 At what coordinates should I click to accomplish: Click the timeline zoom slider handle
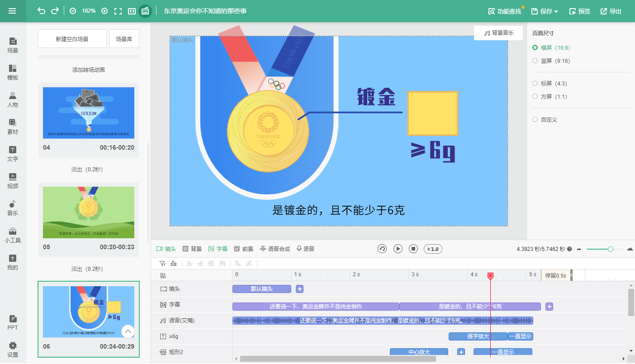(x=611, y=249)
